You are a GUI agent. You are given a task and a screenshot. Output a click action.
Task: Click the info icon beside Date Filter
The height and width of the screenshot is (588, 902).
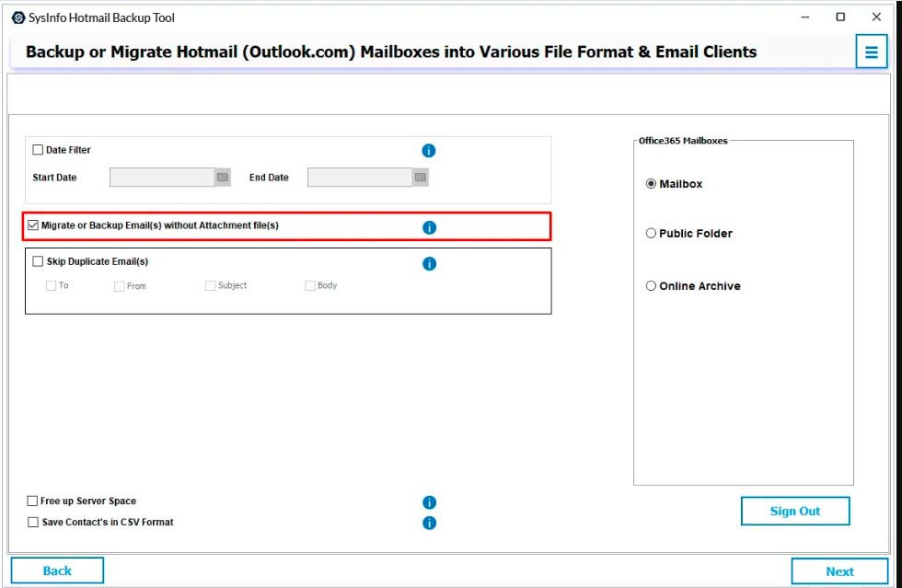(x=429, y=150)
